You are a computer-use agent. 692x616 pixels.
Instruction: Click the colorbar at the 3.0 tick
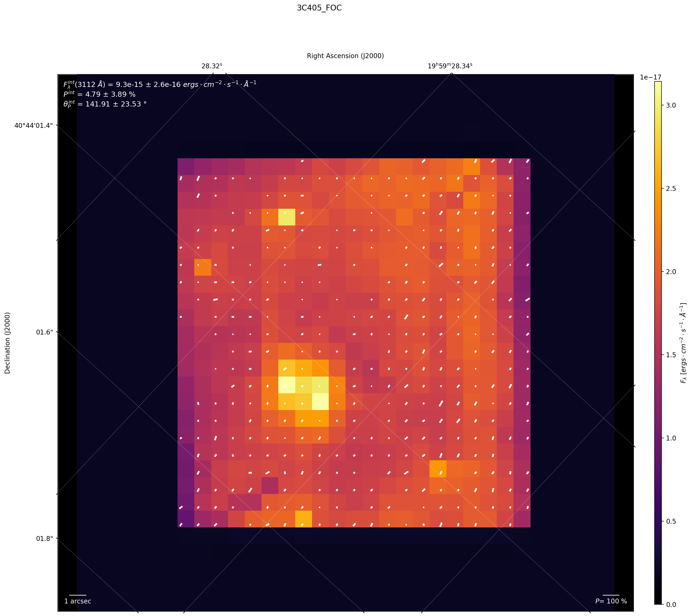point(658,105)
